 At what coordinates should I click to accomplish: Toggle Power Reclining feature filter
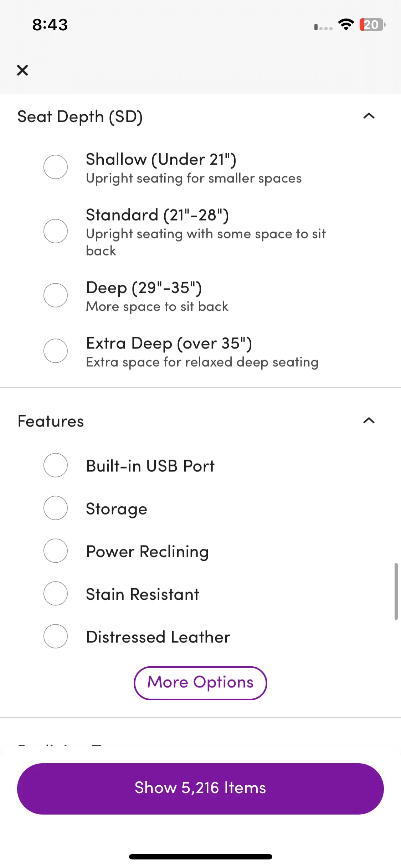[56, 551]
